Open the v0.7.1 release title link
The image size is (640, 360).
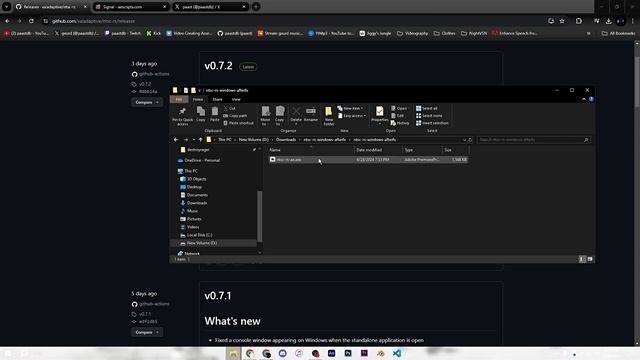click(x=218, y=296)
